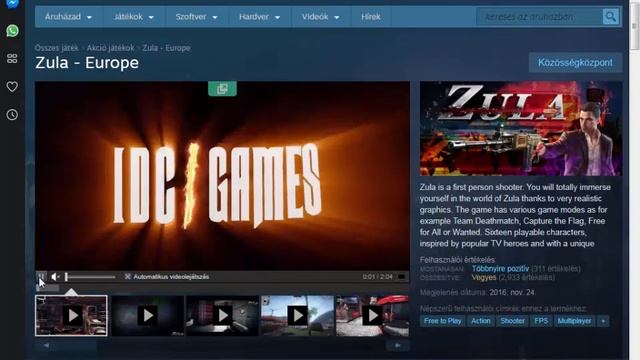This screenshot has height=360, width=640.
Task: Play the third trailer thumbnail
Action: (222, 316)
